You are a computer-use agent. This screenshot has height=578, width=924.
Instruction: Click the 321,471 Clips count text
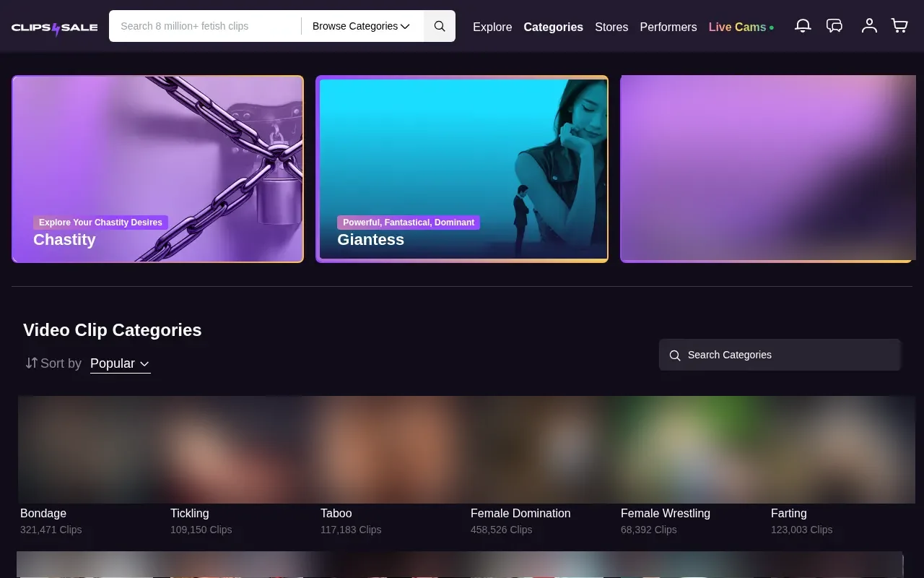(x=51, y=530)
